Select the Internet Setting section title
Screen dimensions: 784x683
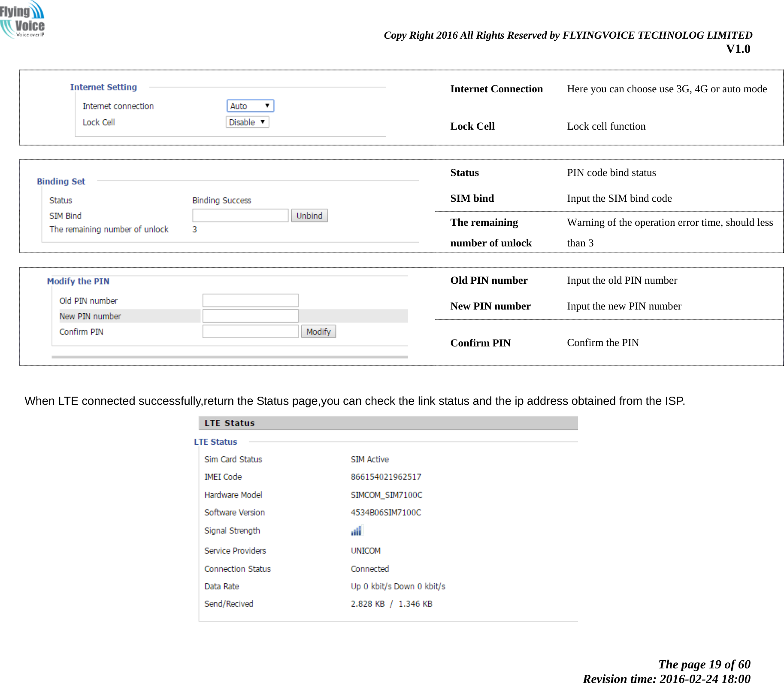103,87
